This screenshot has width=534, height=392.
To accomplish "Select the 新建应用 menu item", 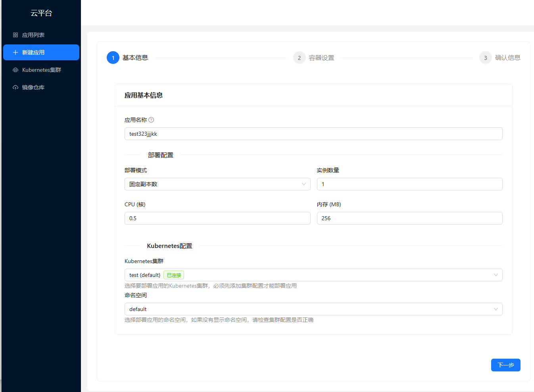I will (41, 52).
